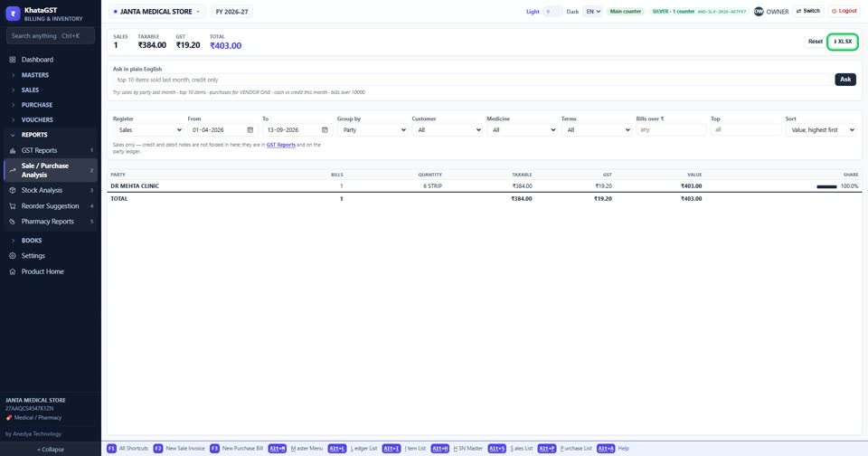Click the GST Reports chart icon
The image size is (868, 456).
point(12,150)
